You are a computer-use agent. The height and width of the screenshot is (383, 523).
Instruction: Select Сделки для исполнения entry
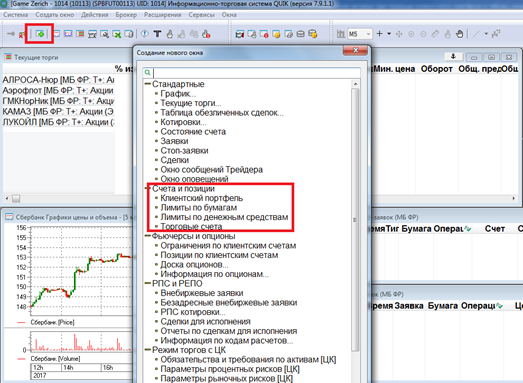[x=205, y=322]
